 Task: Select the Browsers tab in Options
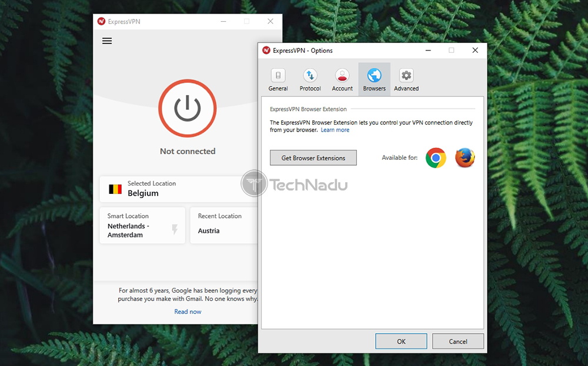[374, 79]
